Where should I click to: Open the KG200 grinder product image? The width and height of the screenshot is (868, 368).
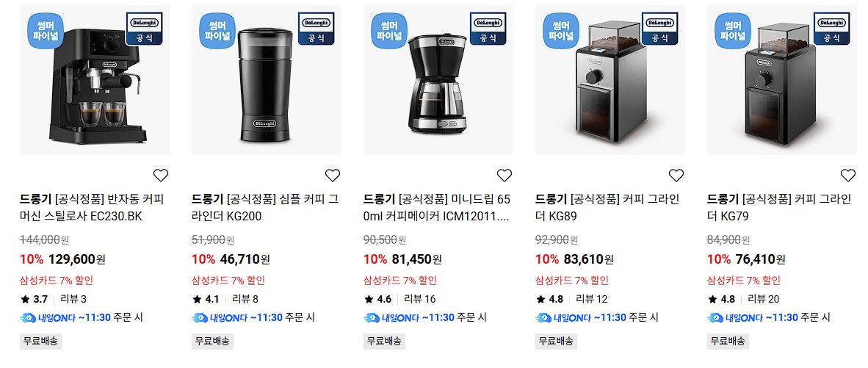pyautogui.click(x=267, y=80)
